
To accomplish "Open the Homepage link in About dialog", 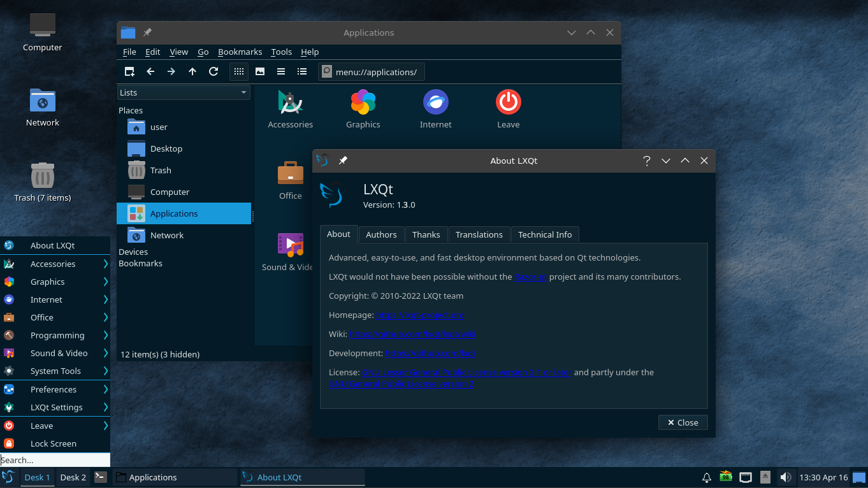I will pyautogui.click(x=419, y=315).
